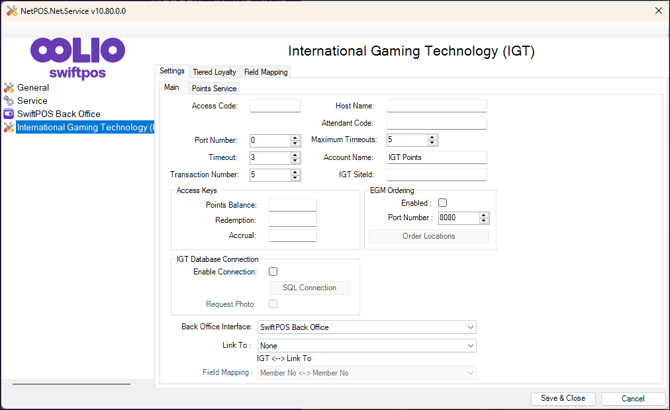Image resolution: width=670 pixels, height=410 pixels.
Task: Decrease the EGM Ordering Port Number
Action: pyautogui.click(x=484, y=221)
